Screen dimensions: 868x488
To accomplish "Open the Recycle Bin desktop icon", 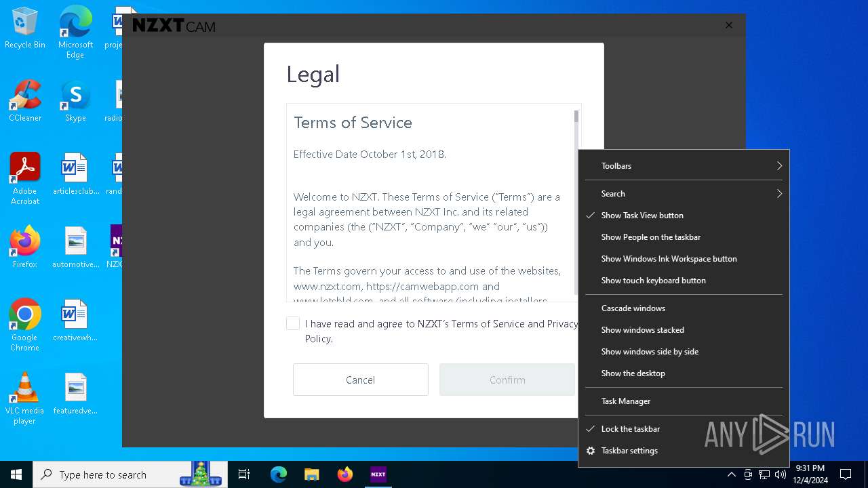I will [x=25, y=28].
